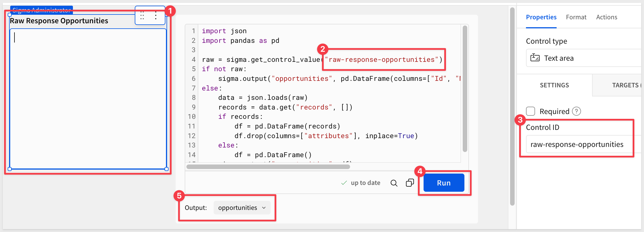Viewport: 644px width, 232px height.
Task: Click the Control ID input field
Action: [x=579, y=144]
